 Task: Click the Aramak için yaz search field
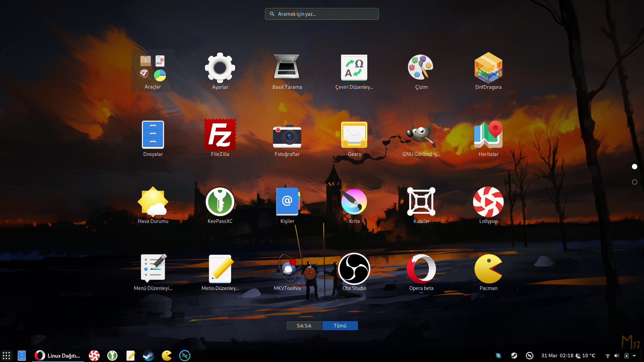[322, 14]
